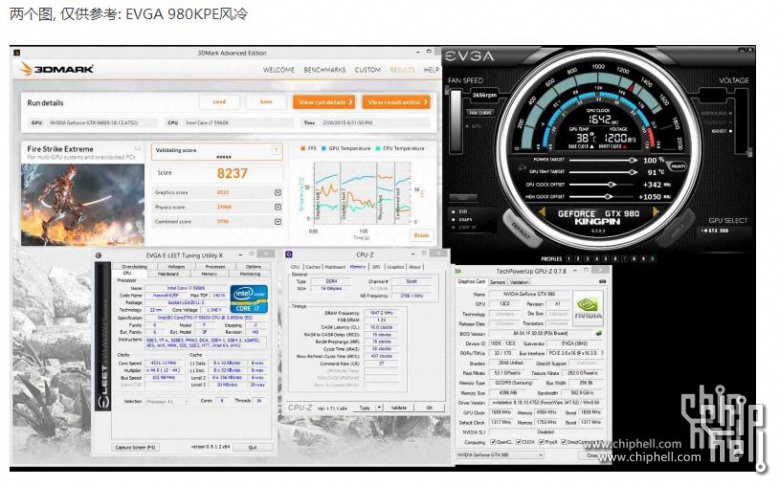Click the right arrow beside GEFORCE GTX 980
779x486 pixels.
pos(656,212)
